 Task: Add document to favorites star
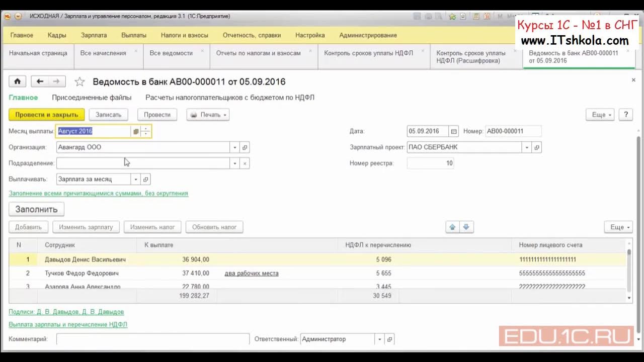[x=79, y=81]
